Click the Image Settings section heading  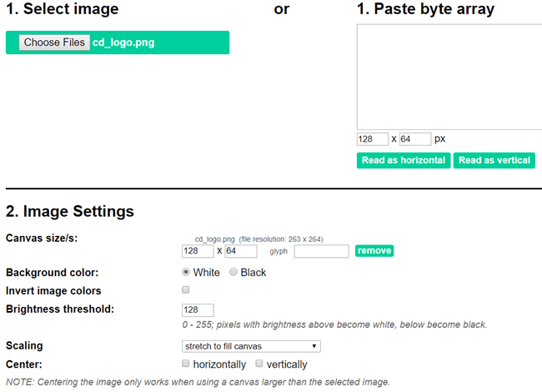70,212
